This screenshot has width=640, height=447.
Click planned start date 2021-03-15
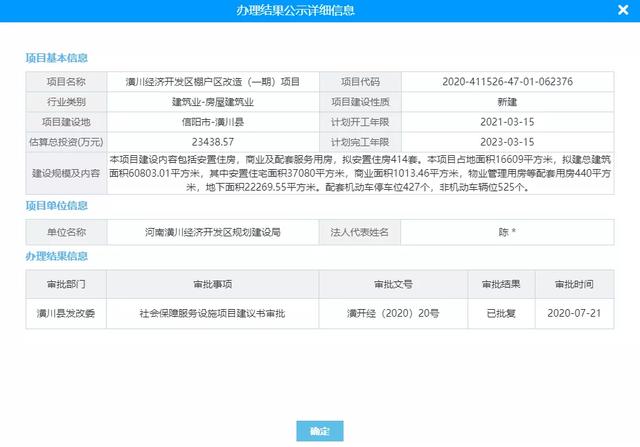tap(507, 122)
